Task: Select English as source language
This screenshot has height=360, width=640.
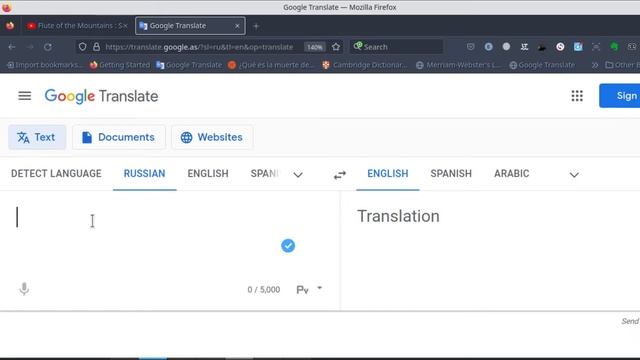Action: 208,173
